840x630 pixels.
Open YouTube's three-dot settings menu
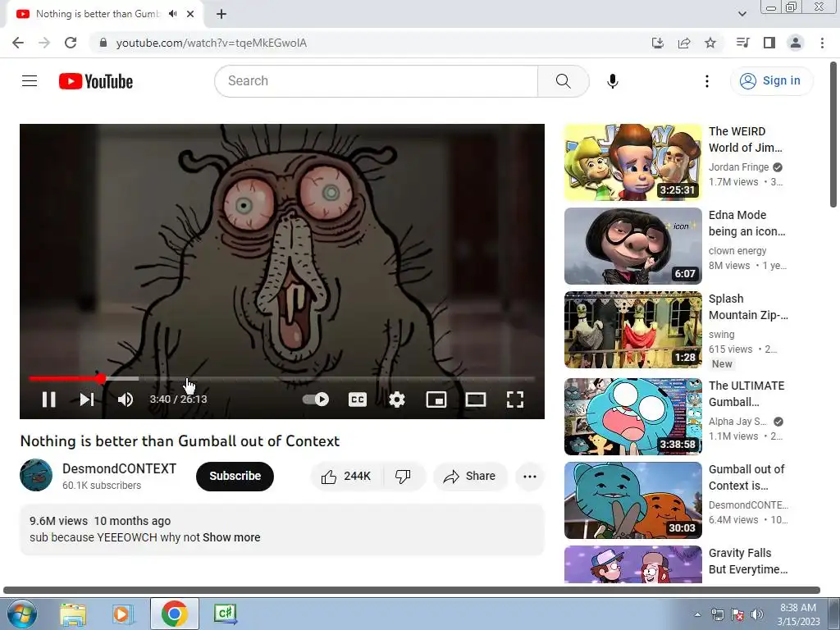click(706, 81)
